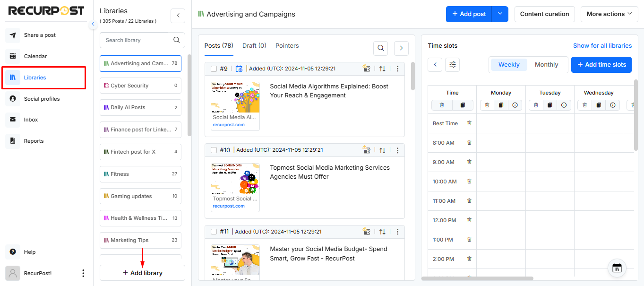Click the Add library button
Image resolution: width=644 pixels, height=286 pixels.
(x=142, y=273)
